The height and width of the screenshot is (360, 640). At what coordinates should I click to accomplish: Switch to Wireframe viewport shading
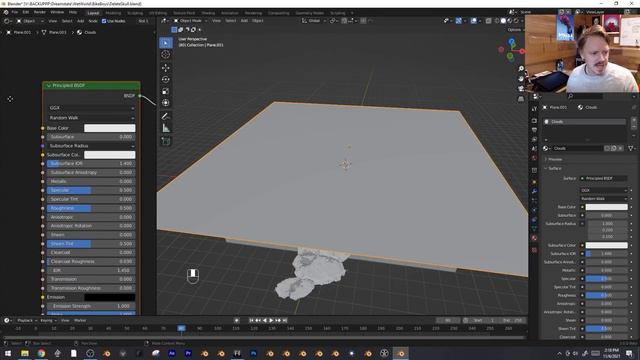(497, 21)
